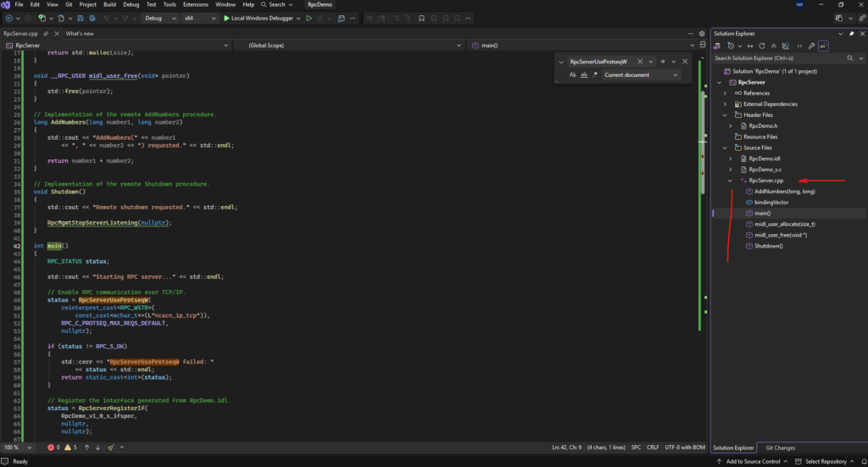Select RpcDemo.idl in Solution Explorer
The image size is (868, 467).
[764, 158]
